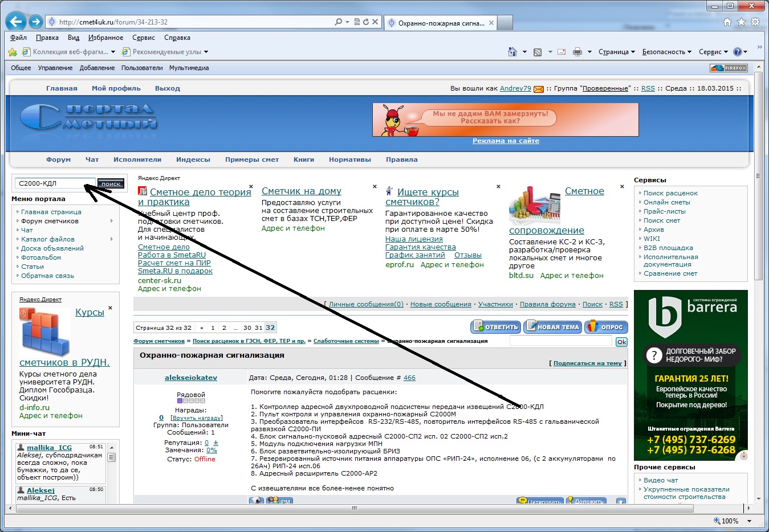Close the 'Сметное дело теория и практика' ad
Screen dimensions: 769x532
click(x=251, y=186)
